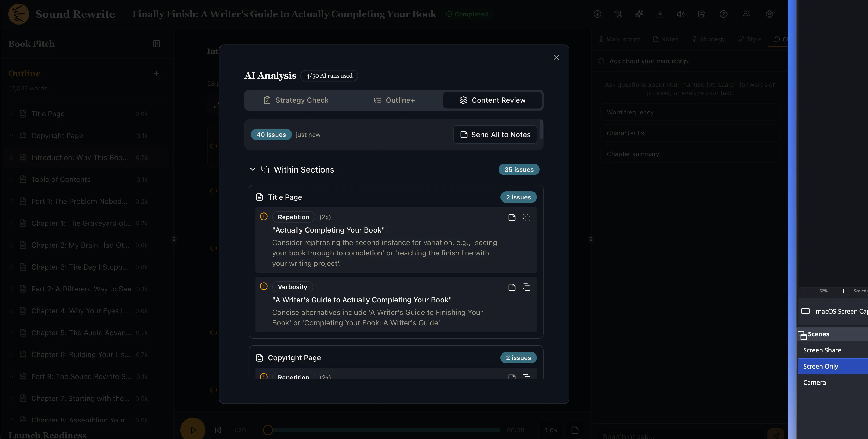868x439 pixels.
Task: Open Copyright Page in outline
Action: 87,136
